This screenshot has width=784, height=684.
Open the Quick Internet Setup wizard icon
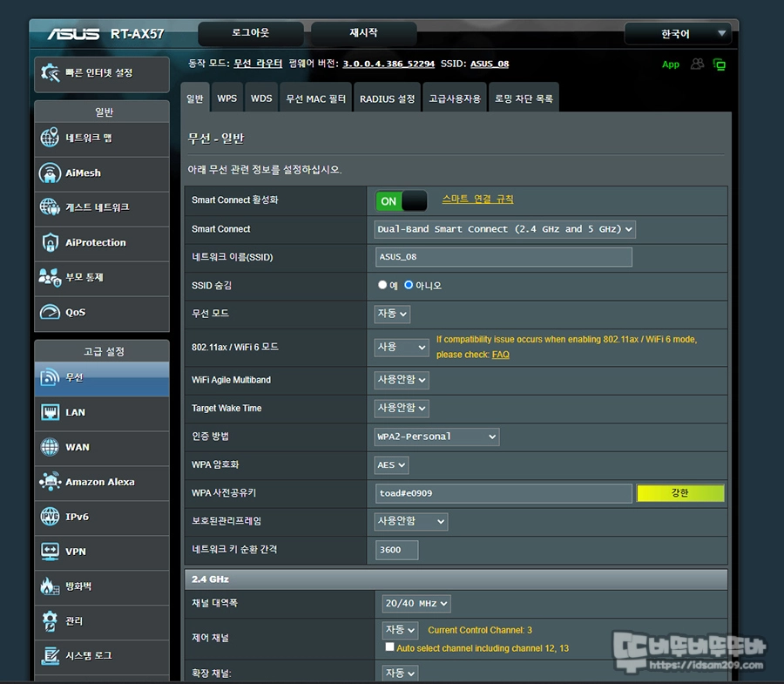point(50,73)
